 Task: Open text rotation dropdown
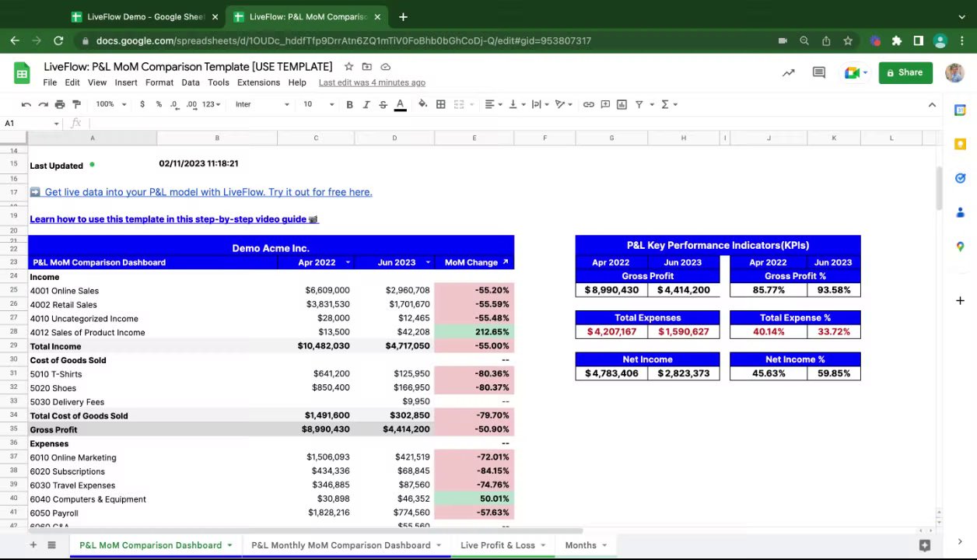point(563,104)
